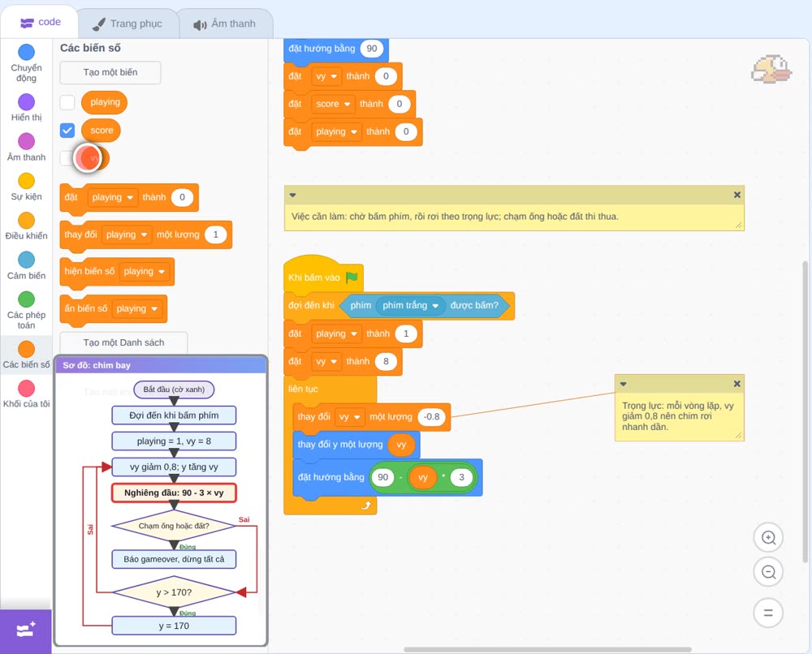Open the Sự kiện block category
Screen dimensions: 812x654
[26, 187]
